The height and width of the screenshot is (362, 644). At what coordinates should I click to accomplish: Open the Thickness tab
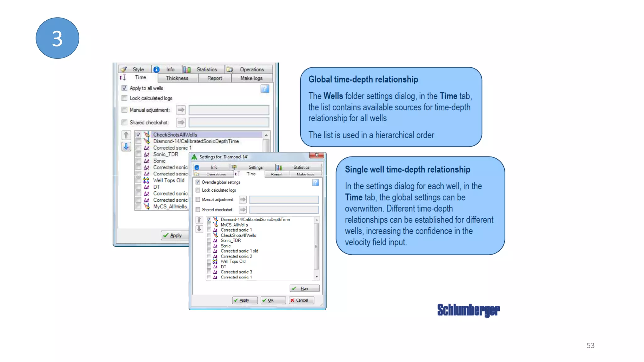(177, 78)
